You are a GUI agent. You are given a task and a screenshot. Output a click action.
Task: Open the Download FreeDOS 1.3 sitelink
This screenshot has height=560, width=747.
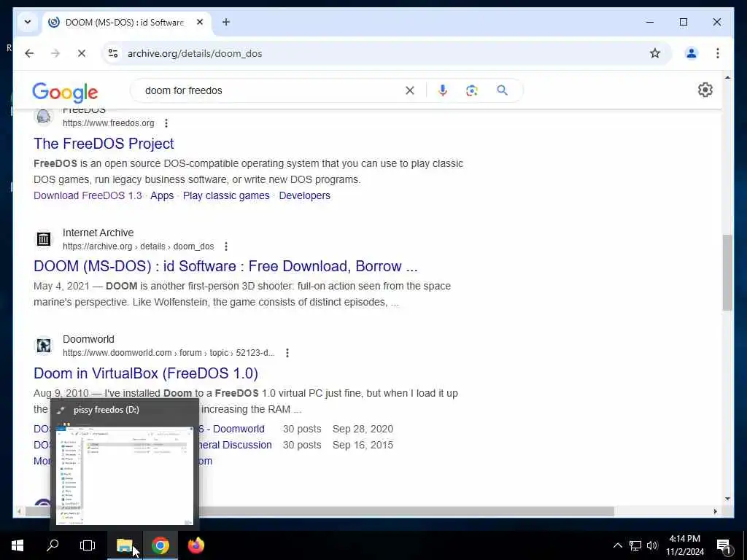[x=88, y=195]
